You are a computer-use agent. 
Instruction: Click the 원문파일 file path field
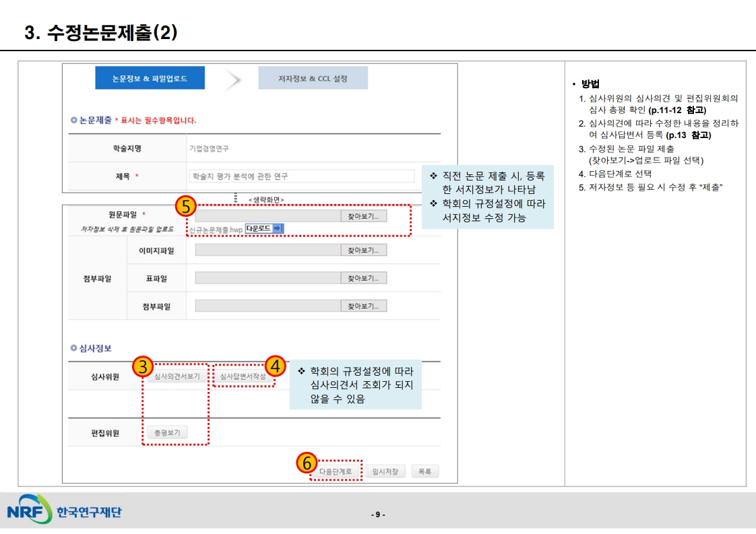click(x=268, y=216)
